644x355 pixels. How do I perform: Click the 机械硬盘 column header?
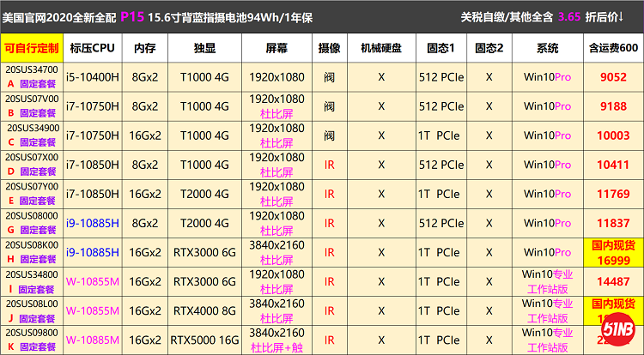pyautogui.click(x=380, y=47)
